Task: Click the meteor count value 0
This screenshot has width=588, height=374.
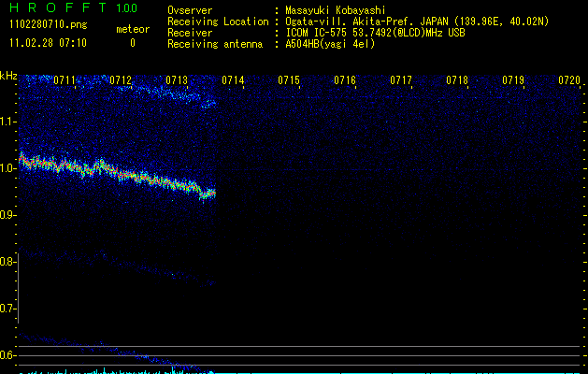Action: point(133,43)
